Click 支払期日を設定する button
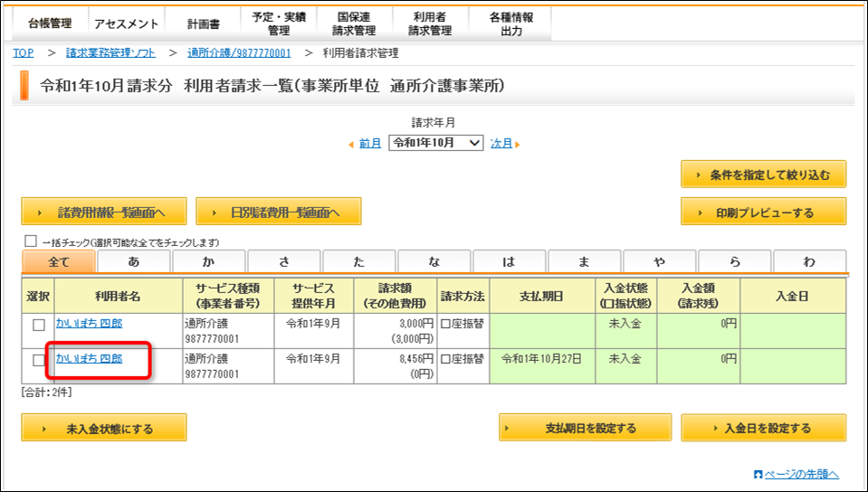The height and width of the screenshot is (492, 868). [x=585, y=428]
